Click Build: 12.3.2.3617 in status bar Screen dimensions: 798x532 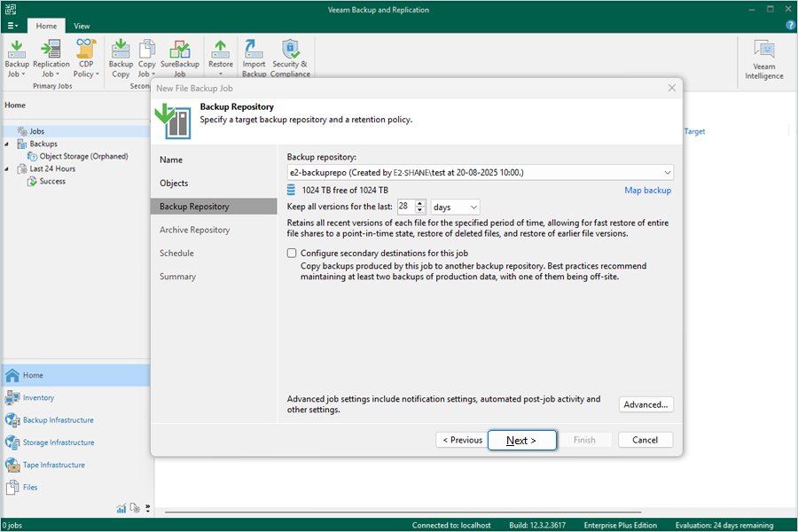[x=537, y=526]
